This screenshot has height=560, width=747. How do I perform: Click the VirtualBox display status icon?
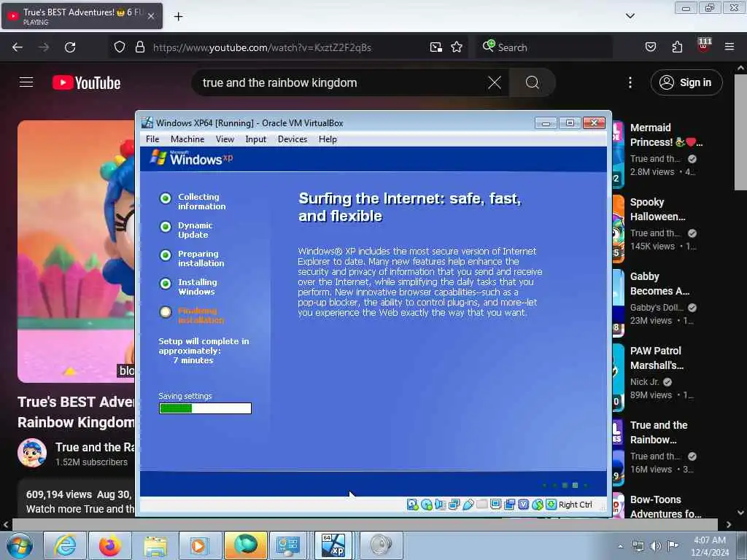pyautogui.click(x=495, y=505)
